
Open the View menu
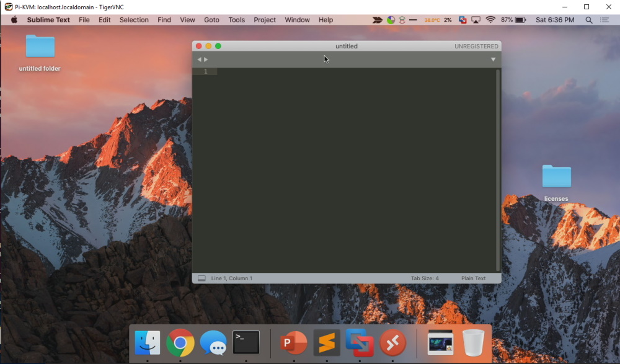point(187,20)
